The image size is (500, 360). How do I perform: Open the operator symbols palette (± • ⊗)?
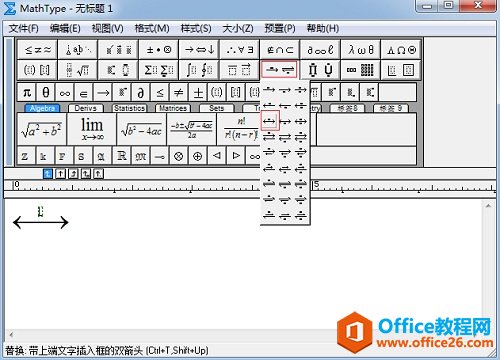(159, 50)
